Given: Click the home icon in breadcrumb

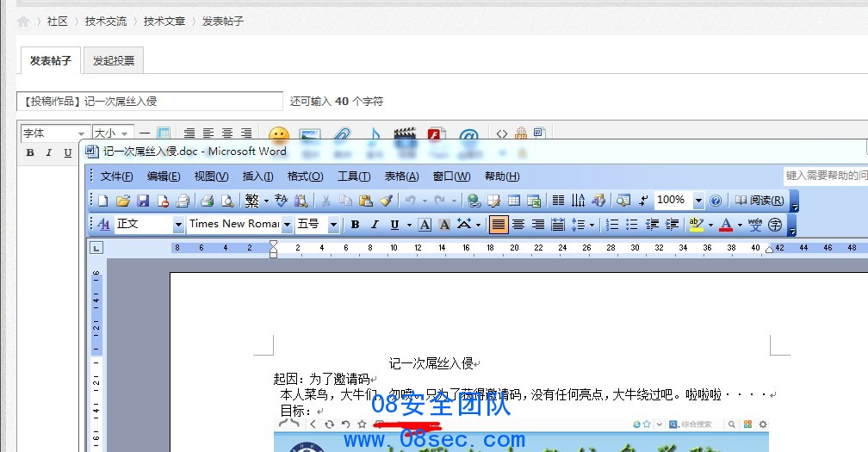Looking at the screenshot, I should pos(23,22).
